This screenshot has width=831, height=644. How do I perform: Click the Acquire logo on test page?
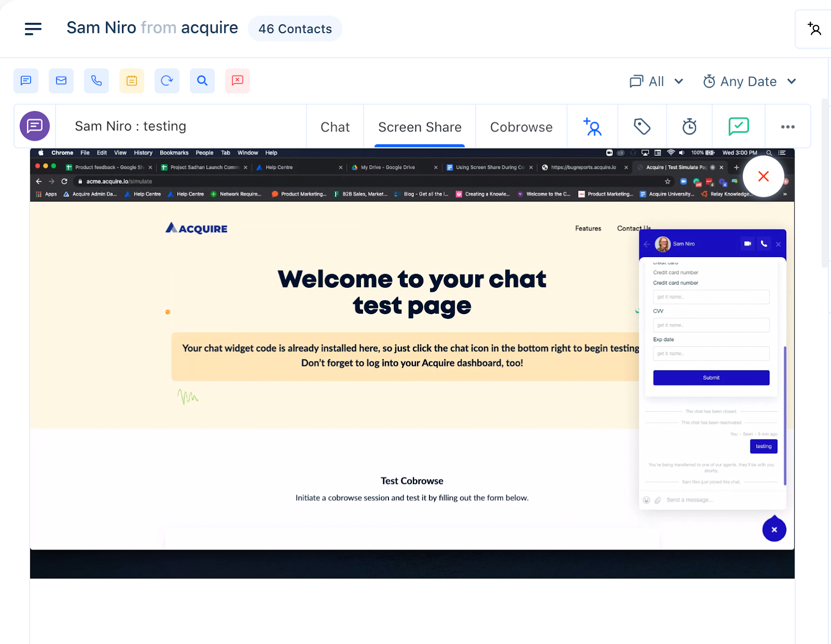tap(196, 229)
